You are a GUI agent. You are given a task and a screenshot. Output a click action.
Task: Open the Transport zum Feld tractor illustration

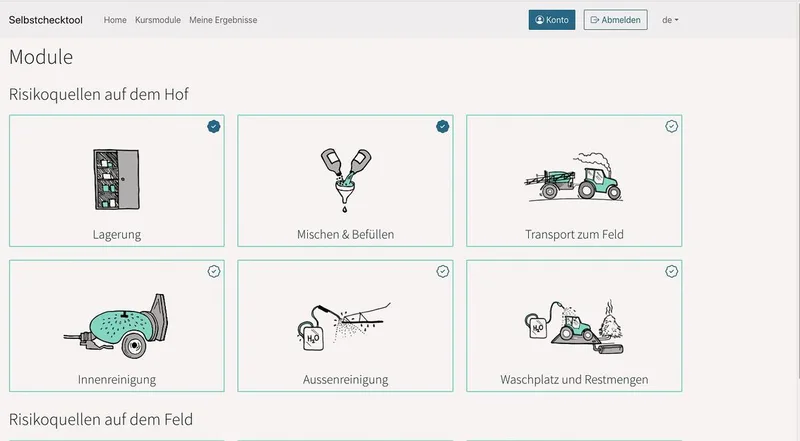574,176
